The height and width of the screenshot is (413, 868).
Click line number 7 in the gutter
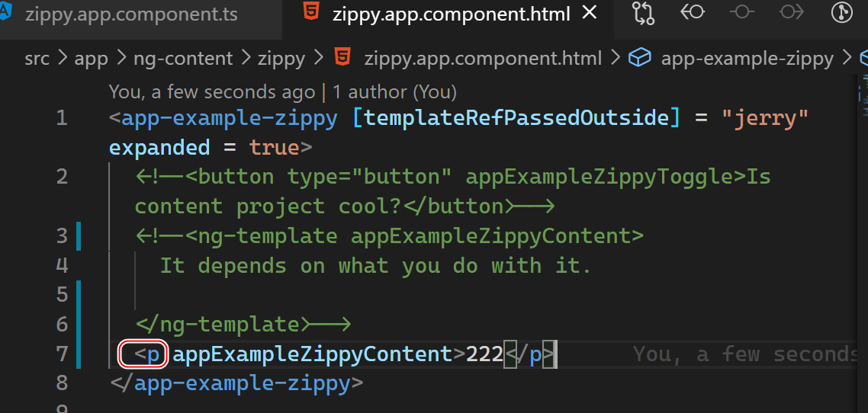tap(62, 354)
